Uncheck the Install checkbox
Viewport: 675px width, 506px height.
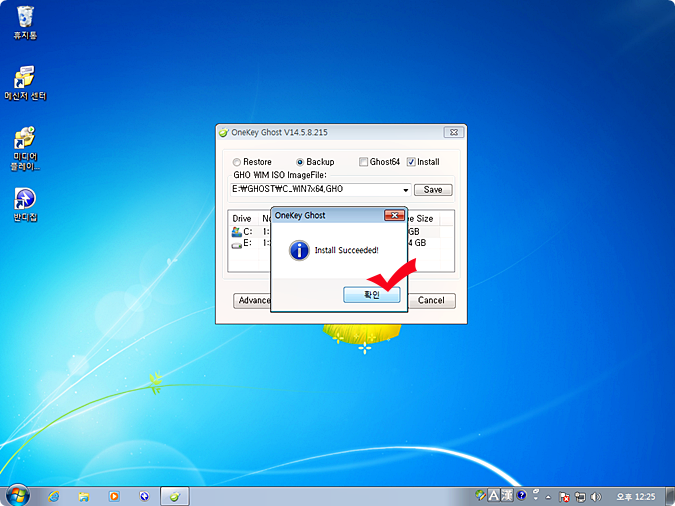pyautogui.click(x=411, y=162)
